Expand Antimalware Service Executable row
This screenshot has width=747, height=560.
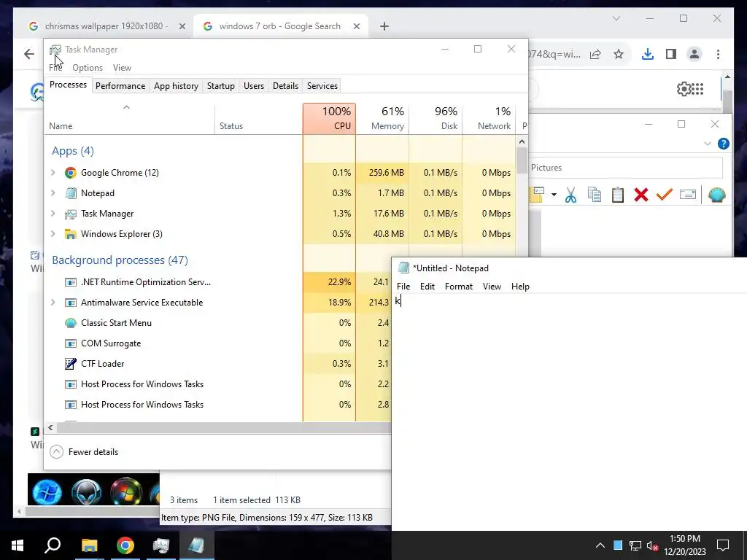(53, 303)
